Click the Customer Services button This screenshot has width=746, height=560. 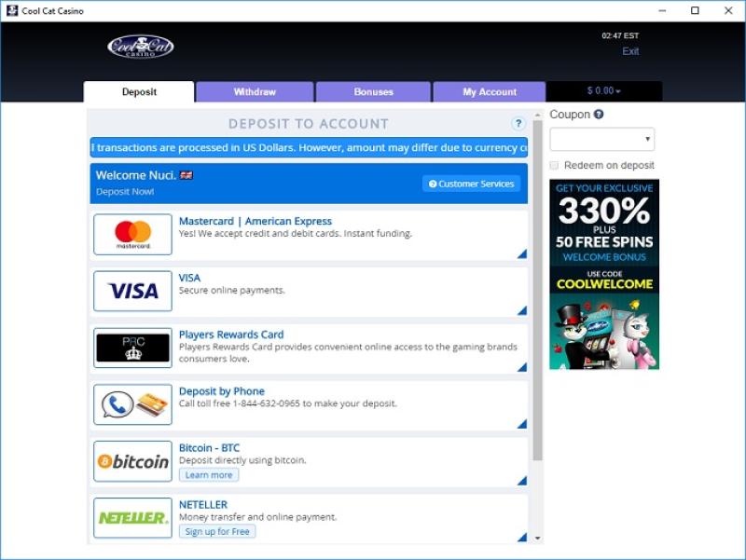point(471,184)
